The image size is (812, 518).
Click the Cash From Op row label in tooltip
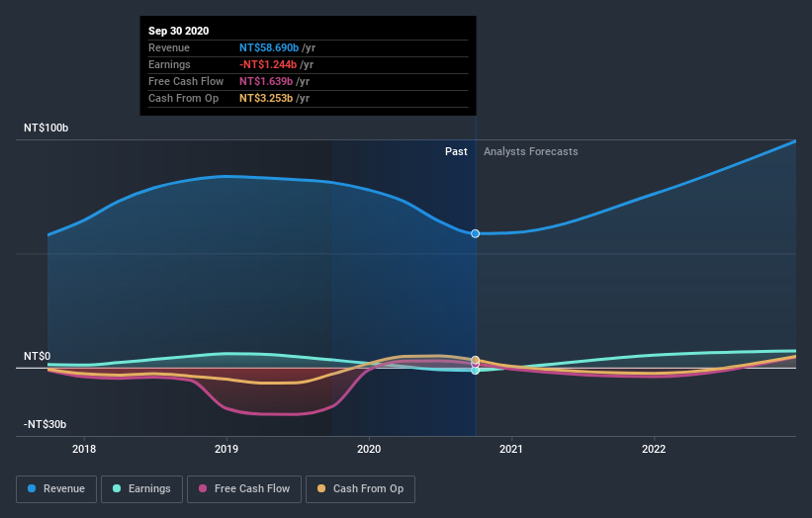pos(183,98)
